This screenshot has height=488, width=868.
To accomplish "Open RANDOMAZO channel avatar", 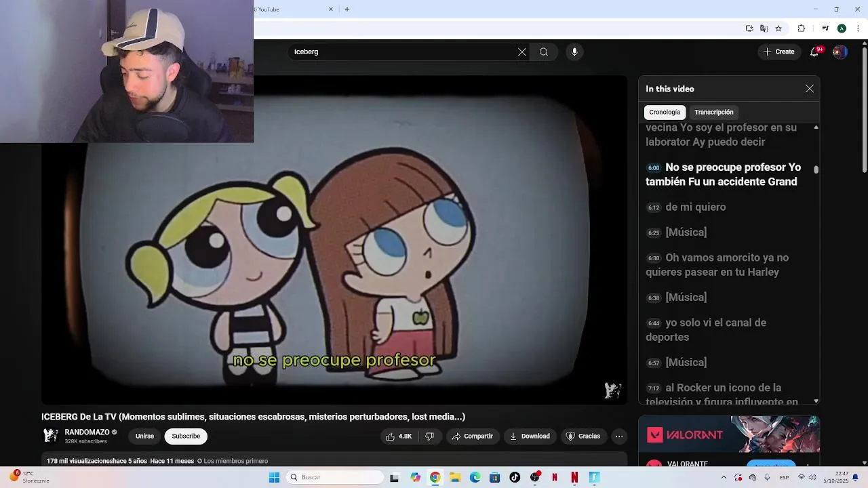I will tap(50, 436).
